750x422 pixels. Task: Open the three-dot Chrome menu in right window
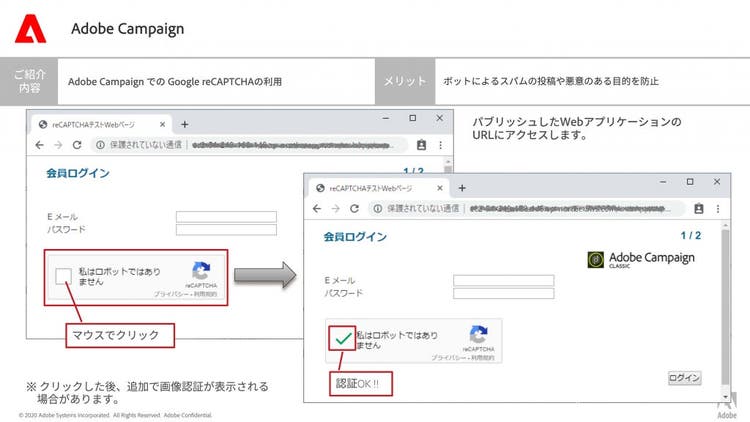pyautogui.click(x=718, y=208)
